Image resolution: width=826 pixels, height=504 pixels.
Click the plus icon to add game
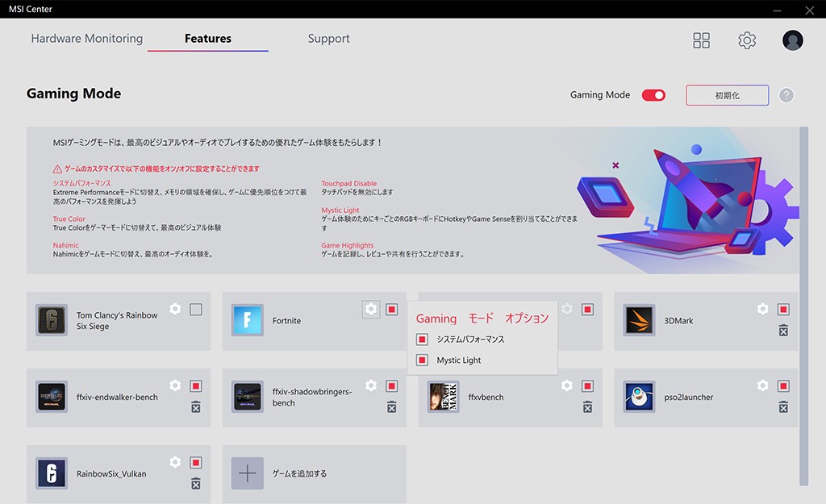[247, 473]
